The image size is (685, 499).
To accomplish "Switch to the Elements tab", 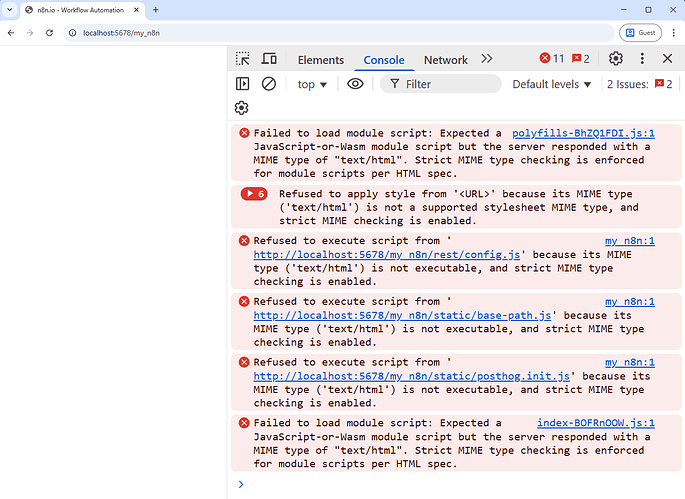I will [320, 60].
